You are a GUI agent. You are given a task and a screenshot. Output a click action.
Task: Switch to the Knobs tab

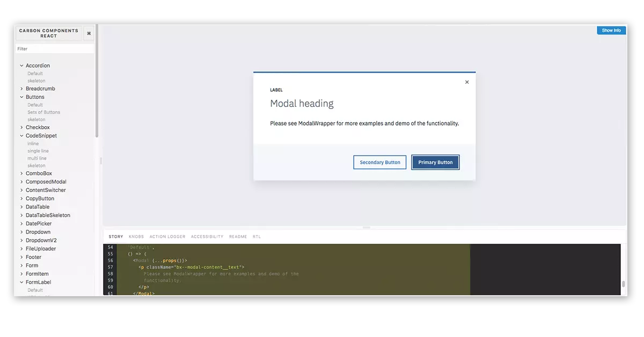click(136, 237)
